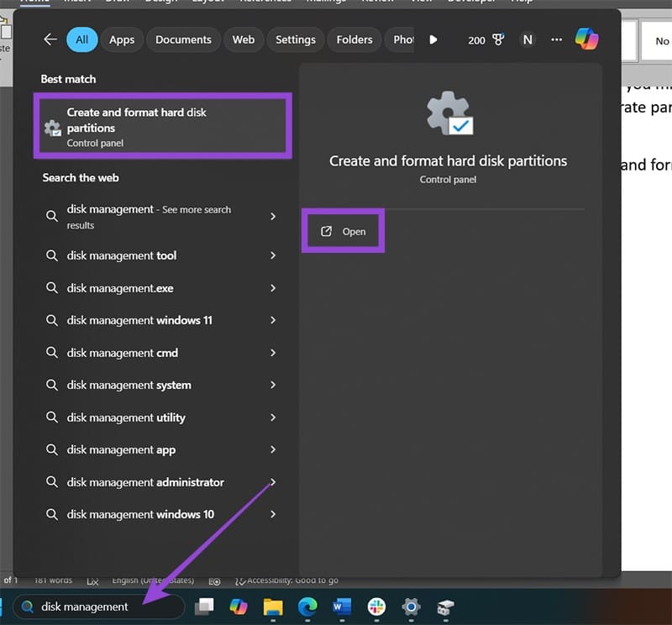Switch to the Documents filter tab
This screenshot has height=625, width=672.
[183, 39]
